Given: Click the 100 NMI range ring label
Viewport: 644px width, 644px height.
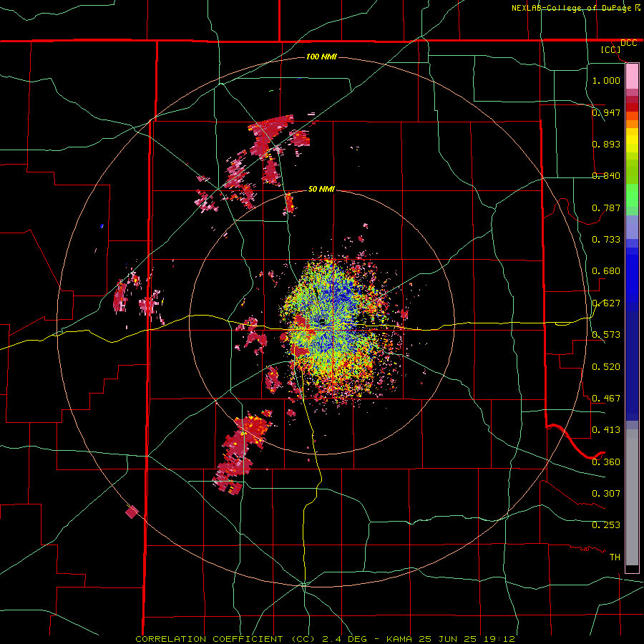Looking at the screenshot, I should (321, 57).
